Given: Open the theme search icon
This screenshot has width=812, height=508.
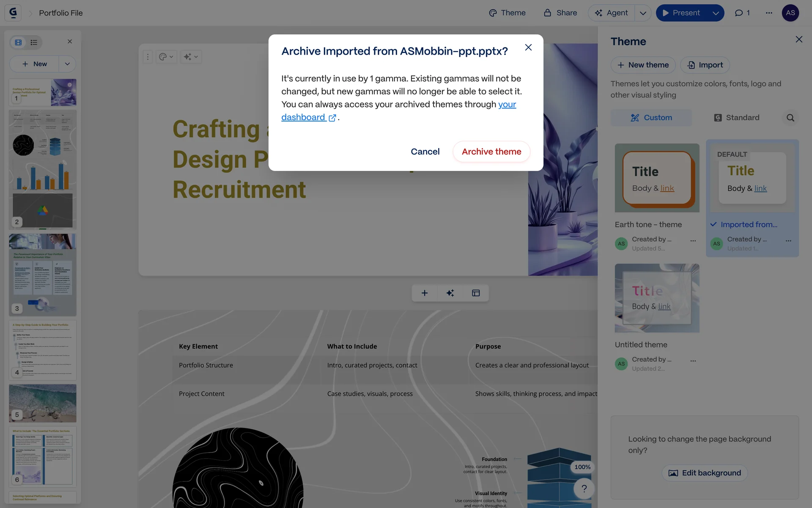Looking at the screenshot, I should point(790,118).
